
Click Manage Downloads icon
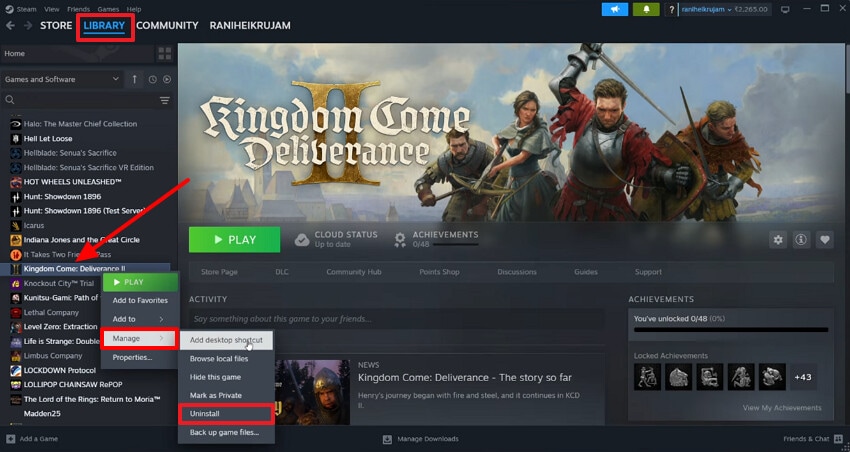[x=387, y=439]
